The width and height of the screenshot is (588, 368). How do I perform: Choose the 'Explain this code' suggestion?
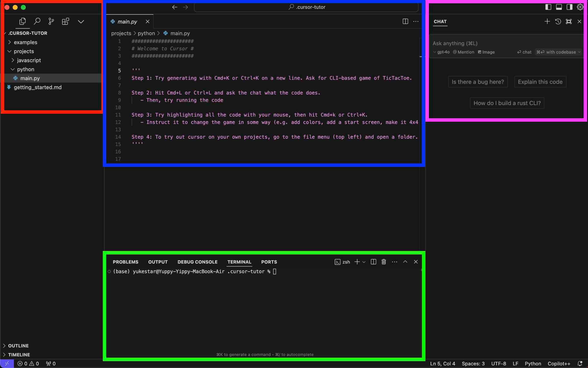[540, 82]
